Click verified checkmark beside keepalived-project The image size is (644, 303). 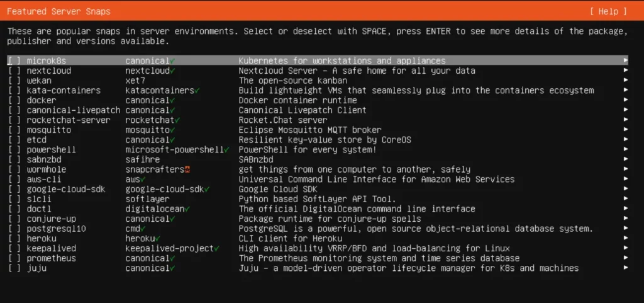pyautogui.click(x=217, y=248)
